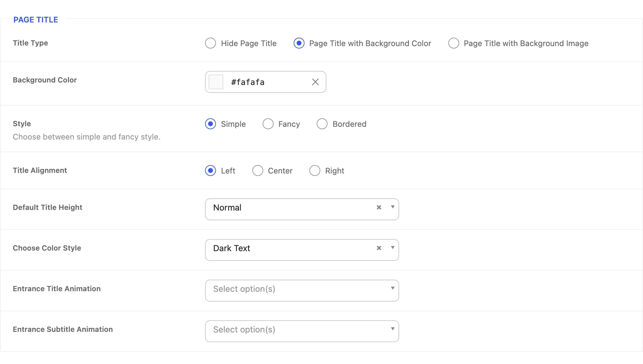
Task: Expand Default Title Height dropdown arrow
Action: [x=393, y=207]
